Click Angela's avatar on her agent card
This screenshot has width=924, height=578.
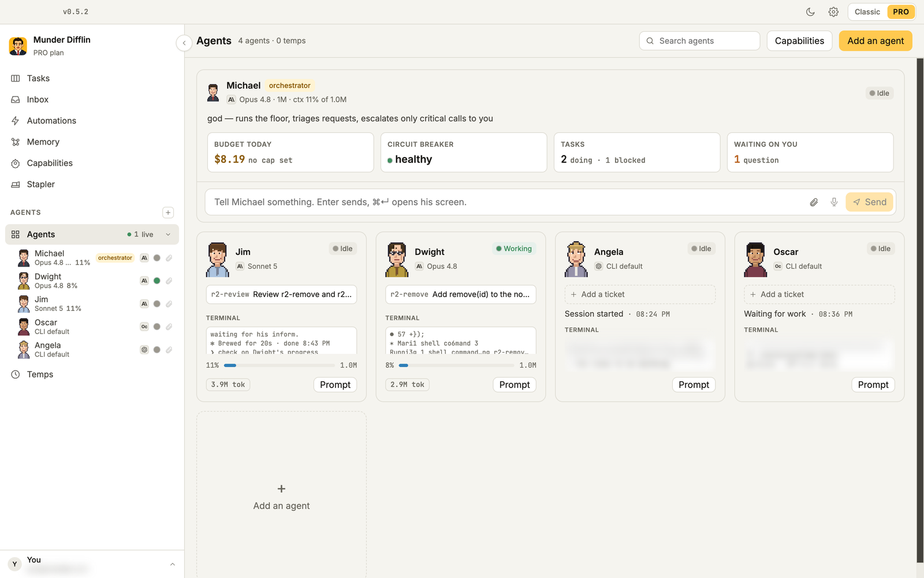tap(576, 260)
